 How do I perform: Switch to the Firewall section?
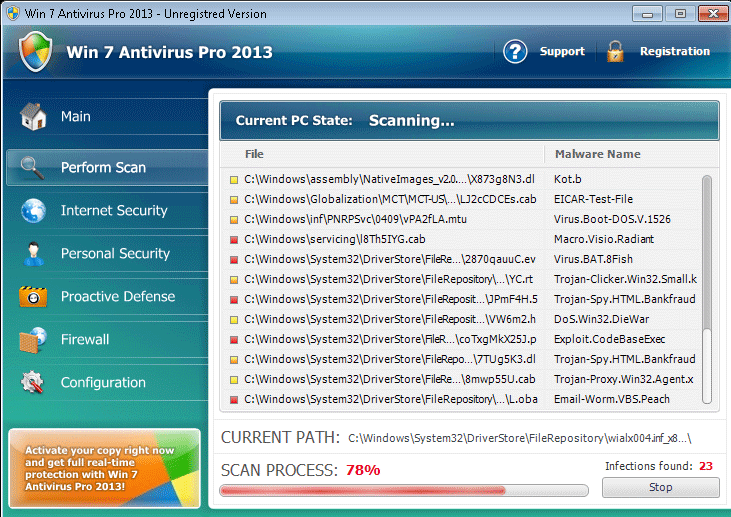click(x=85, y=339)
